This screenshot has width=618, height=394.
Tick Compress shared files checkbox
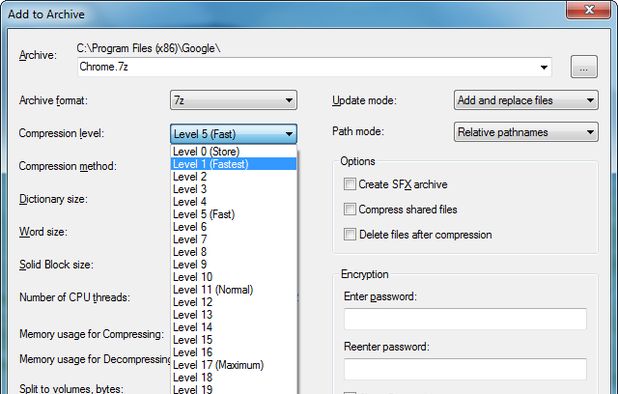click(350, 209)
